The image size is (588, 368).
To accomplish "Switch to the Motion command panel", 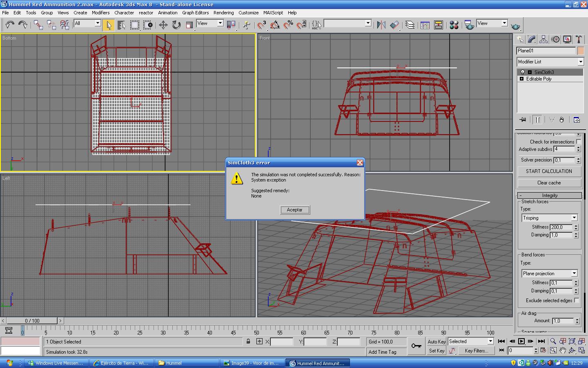I will (555, 39).
